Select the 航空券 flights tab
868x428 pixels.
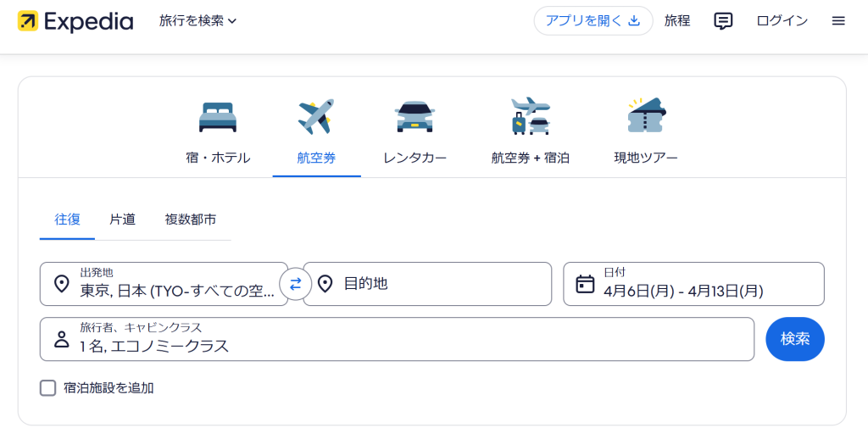316,133
